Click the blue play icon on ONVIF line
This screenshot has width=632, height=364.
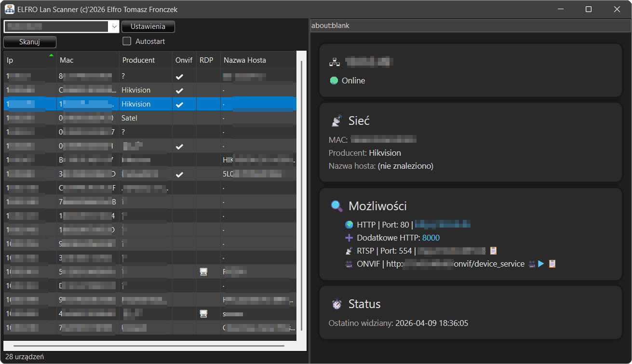[541, 264]
